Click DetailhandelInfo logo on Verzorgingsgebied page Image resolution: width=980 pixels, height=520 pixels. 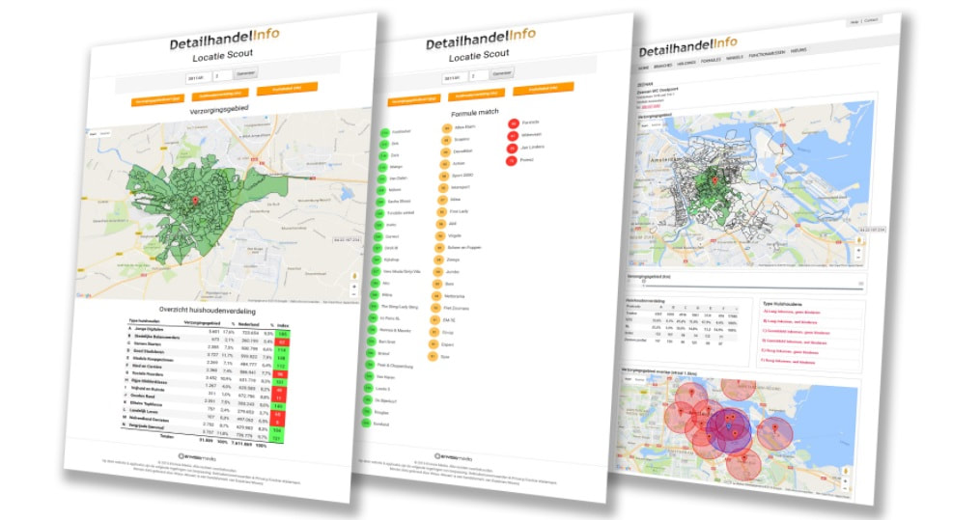[x=224, y=39]
